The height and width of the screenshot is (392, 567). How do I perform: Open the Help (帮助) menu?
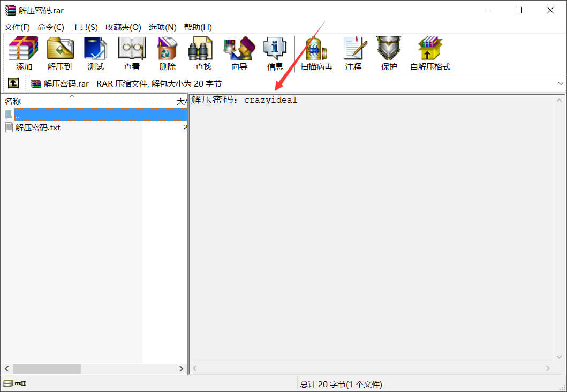198,27
